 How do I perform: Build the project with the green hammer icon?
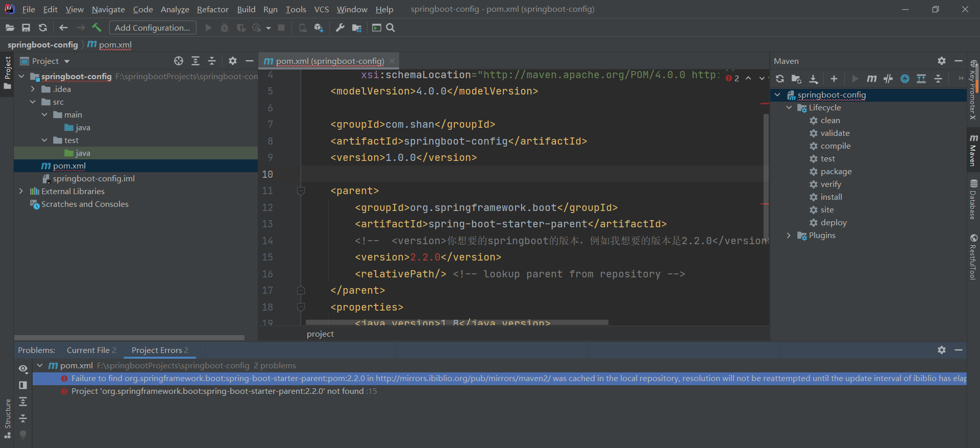coord(96,28)
